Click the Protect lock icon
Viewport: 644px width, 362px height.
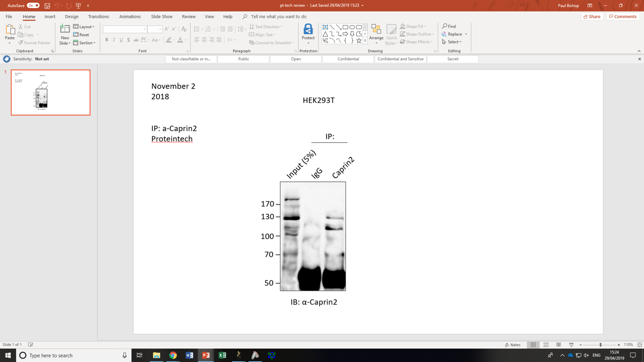click(x=308, y=29)
